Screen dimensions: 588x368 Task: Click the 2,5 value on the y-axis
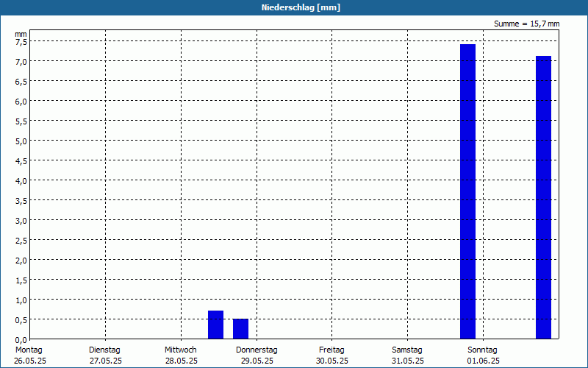pos(21,241)
